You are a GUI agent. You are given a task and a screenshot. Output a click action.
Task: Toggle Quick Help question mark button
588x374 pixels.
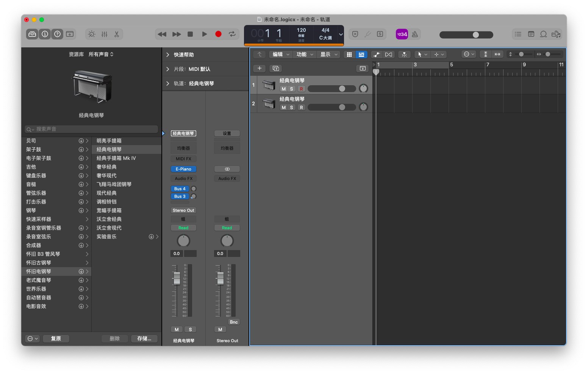[x=57, y=34]
